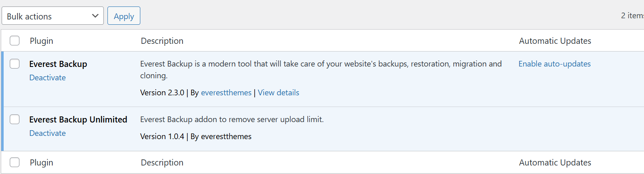This screenshot has width=644, height=174.
Task: Tick the select-all checkbox in bottom header
Action: click(15, 162)
